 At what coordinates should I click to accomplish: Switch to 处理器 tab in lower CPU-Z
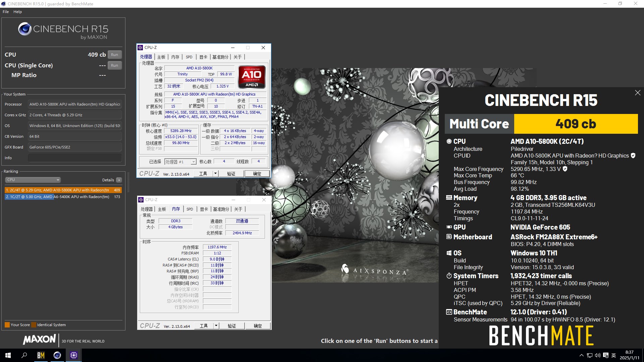click(147, 209)
